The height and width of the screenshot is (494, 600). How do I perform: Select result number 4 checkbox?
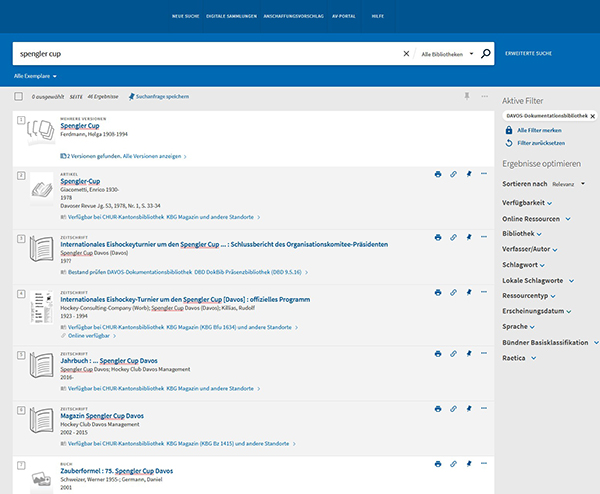point(21,294)
